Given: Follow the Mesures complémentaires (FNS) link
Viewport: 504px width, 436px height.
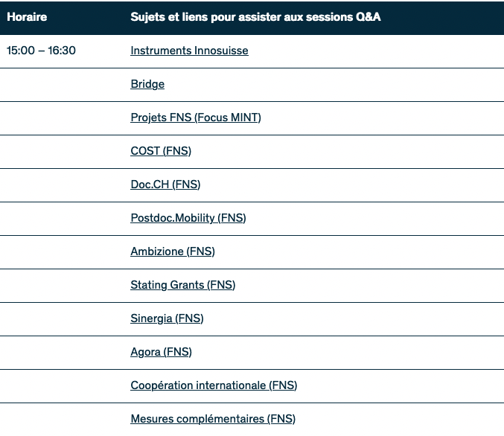Looking at the screenshot, I should coord(213,419).
